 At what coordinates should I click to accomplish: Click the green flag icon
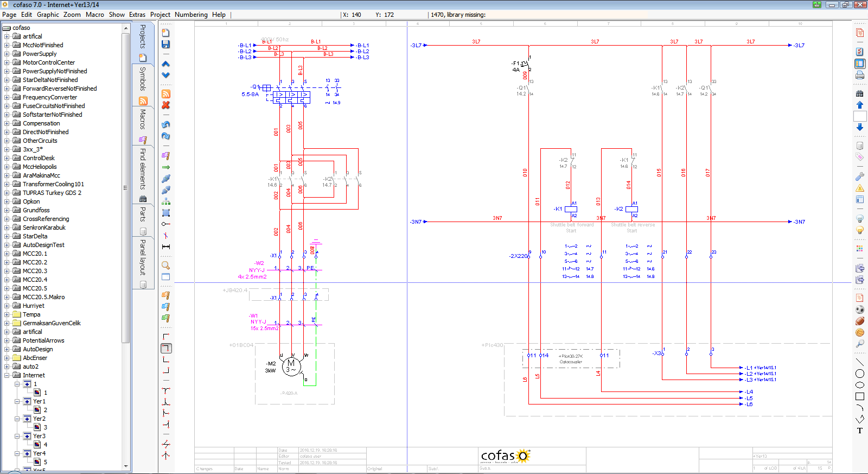coord(166,318)
